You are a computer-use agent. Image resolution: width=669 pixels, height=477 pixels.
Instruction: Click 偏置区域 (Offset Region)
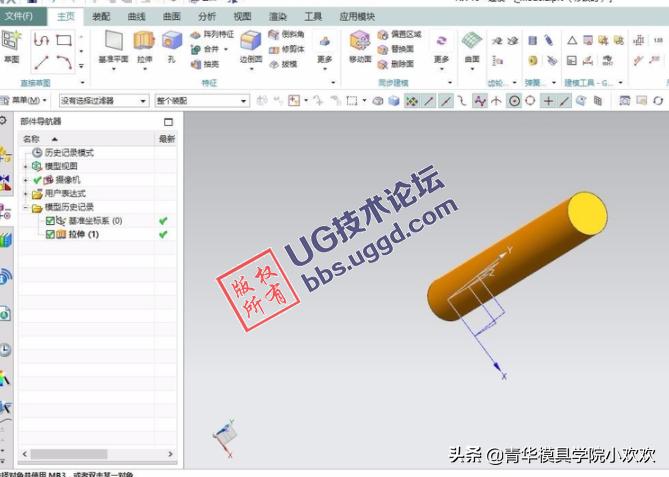[x=399, y=34]
